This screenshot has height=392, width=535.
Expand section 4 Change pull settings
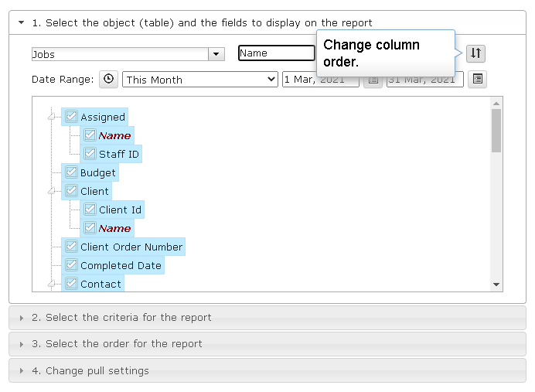(x=267, y=370)
